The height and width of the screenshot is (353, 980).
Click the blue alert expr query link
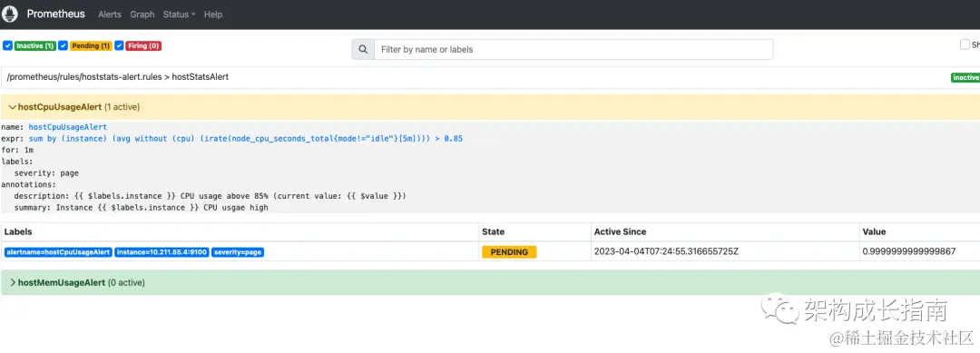(246, 138)
